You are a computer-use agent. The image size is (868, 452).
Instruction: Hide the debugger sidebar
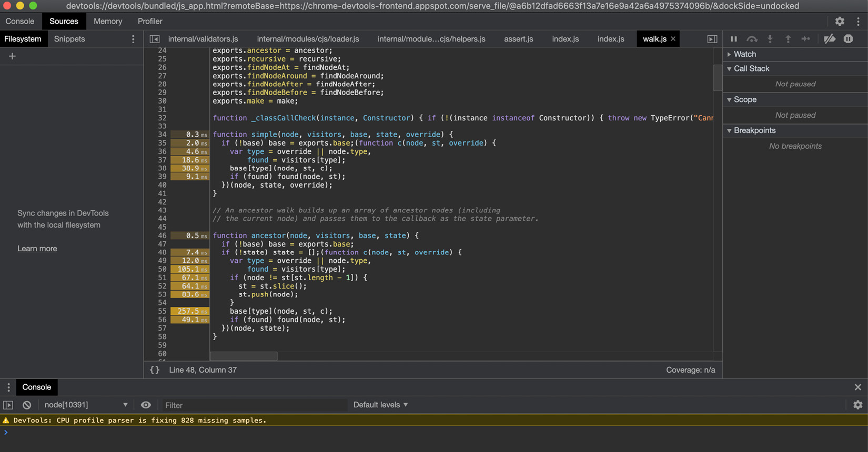(x=712, y=39)
